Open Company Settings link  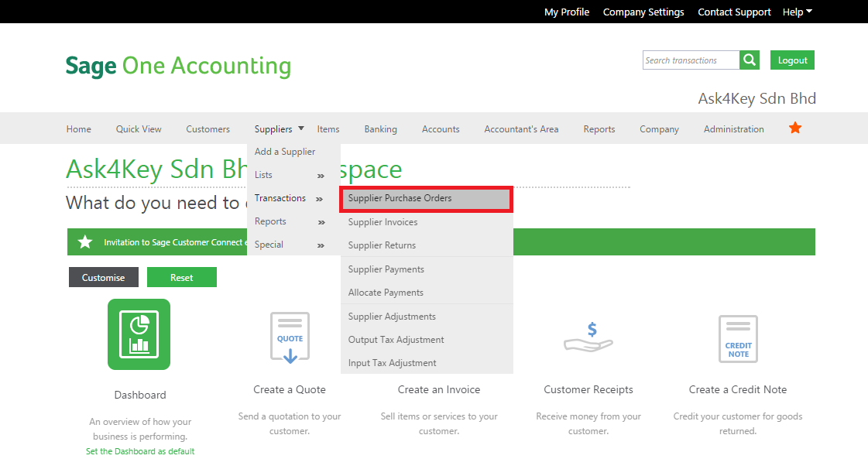[643, 12]
